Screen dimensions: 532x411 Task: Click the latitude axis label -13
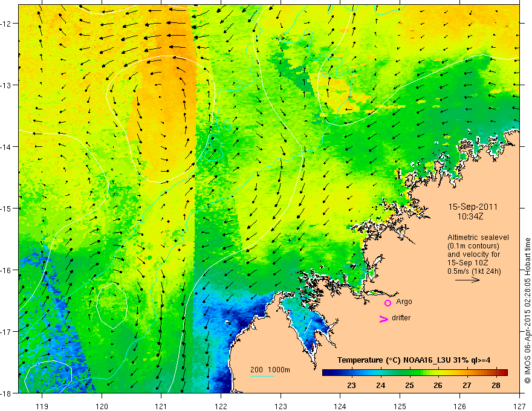point(7,85)
